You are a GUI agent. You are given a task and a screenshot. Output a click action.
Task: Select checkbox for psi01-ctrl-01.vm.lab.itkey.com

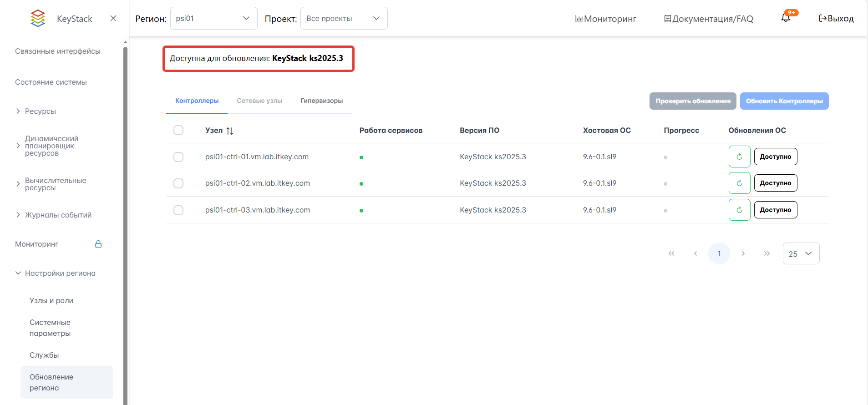pos(178,157)
